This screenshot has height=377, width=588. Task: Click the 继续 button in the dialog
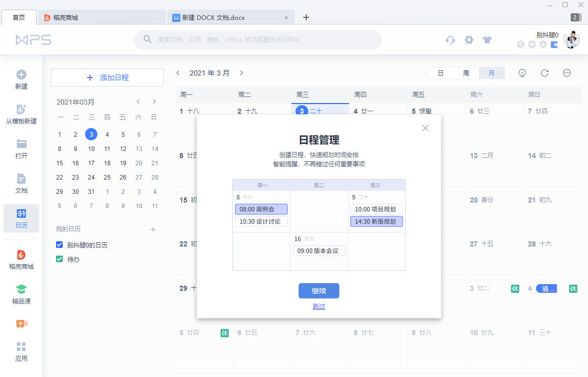(x=319, y=291)
